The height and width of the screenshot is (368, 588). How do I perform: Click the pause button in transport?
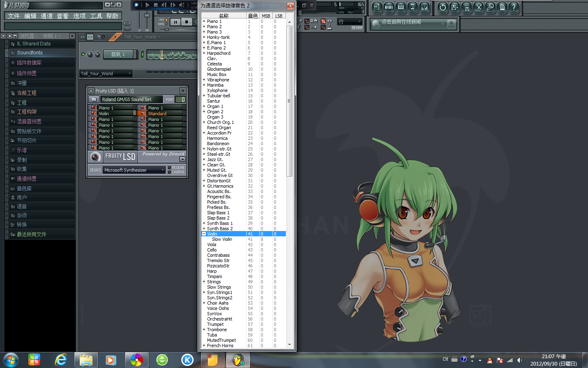[176, 22]
